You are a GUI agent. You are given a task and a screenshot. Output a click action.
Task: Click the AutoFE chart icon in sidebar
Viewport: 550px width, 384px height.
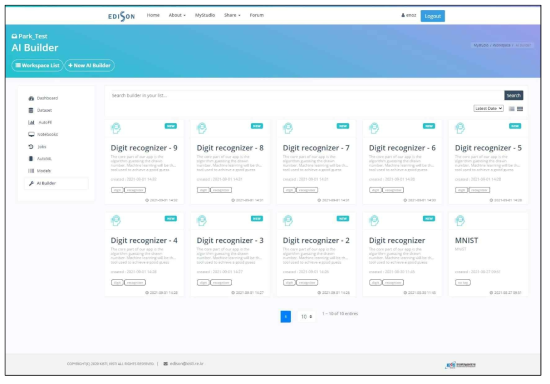point(31,122)
